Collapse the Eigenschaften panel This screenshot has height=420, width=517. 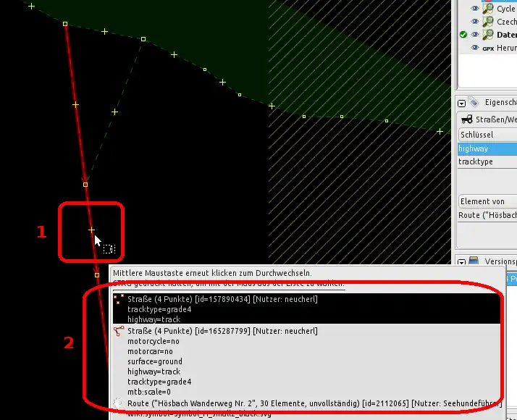point(461,104)
